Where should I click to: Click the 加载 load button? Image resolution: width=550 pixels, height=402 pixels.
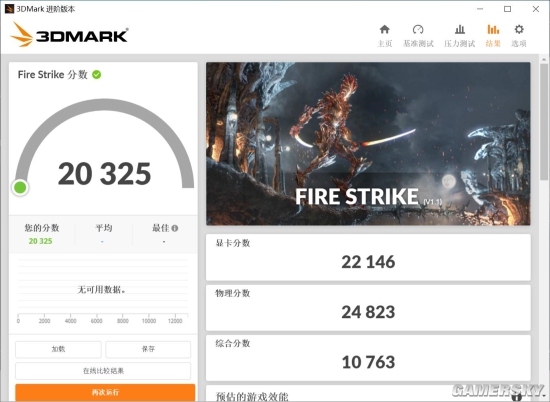point(58,349)
